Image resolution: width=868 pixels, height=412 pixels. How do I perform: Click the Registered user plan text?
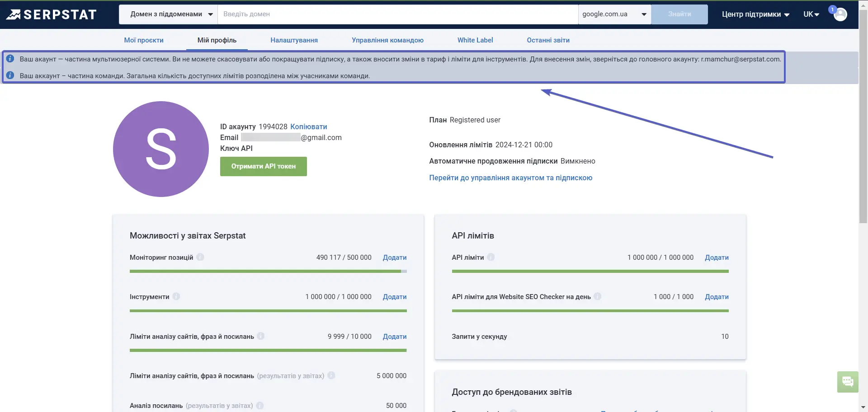pos(475,120)
